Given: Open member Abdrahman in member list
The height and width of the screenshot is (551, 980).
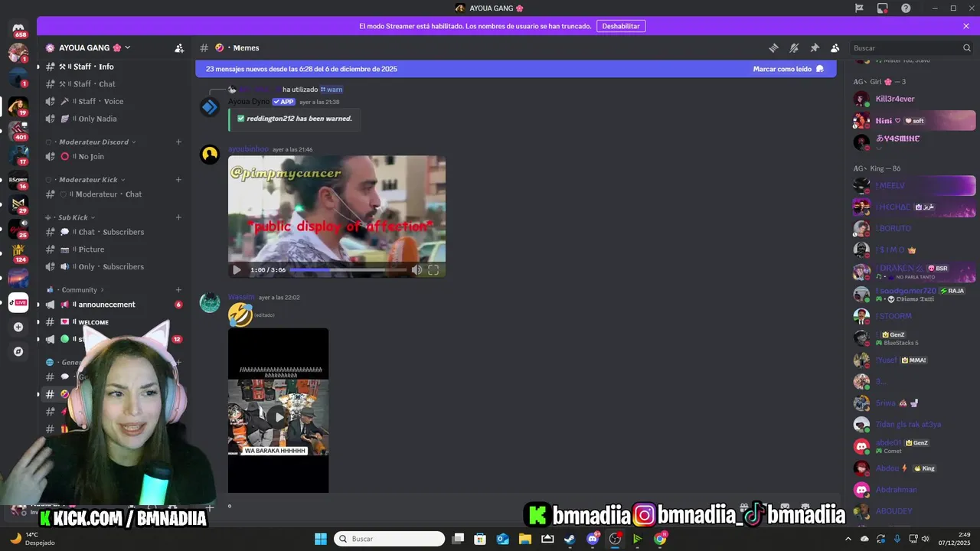Looking at the screenshot, I should click(914, 490).
